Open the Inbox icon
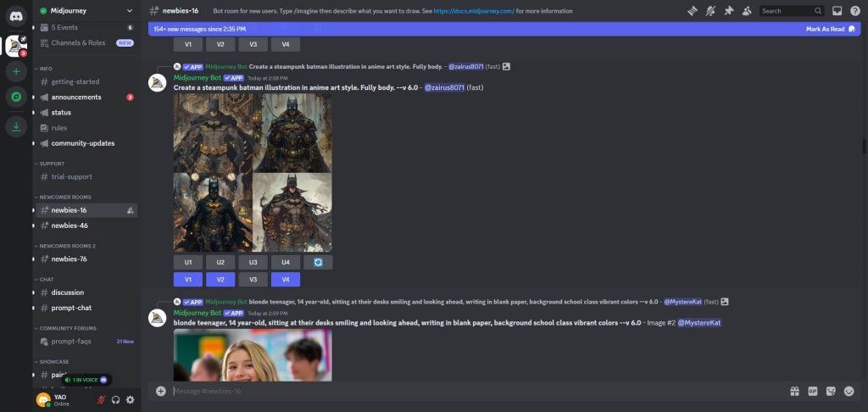 (x=837, y=11)
